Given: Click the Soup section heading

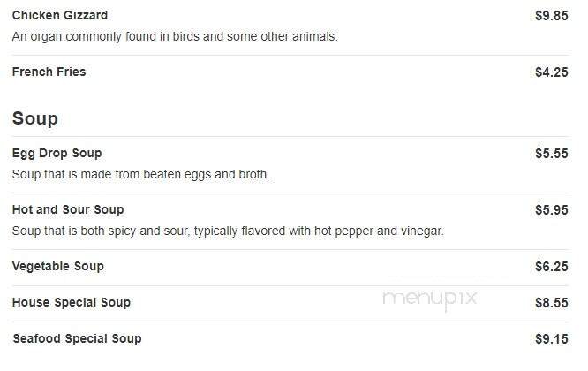Looking at the screenshot, I should point(35,118).
